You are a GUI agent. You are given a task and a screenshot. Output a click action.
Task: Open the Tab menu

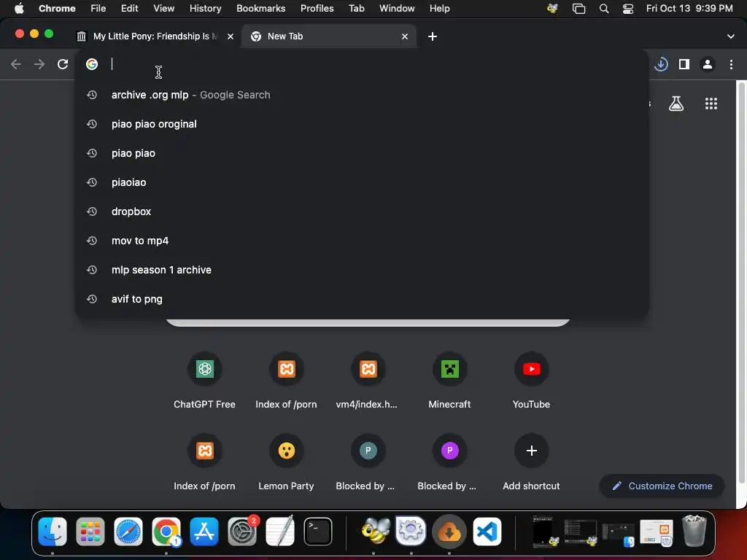tap(356, 9)
